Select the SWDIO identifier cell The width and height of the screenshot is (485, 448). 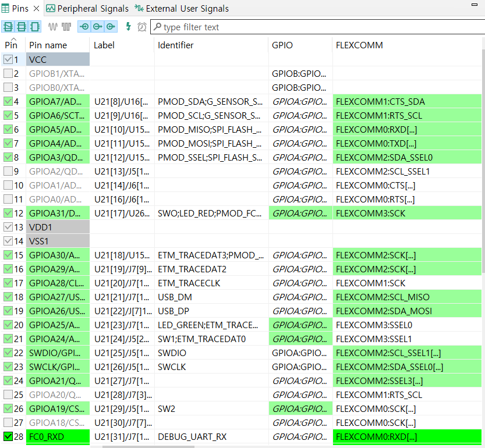tap(211, 353)
